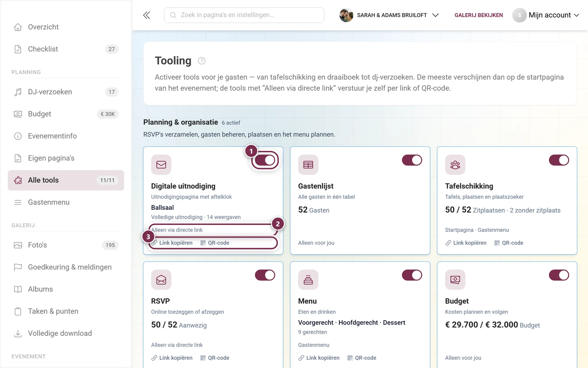Click the help question mark beside Tooling
Image resolution: width=588 pixels, height=368 pixels.
pos(202,61)
